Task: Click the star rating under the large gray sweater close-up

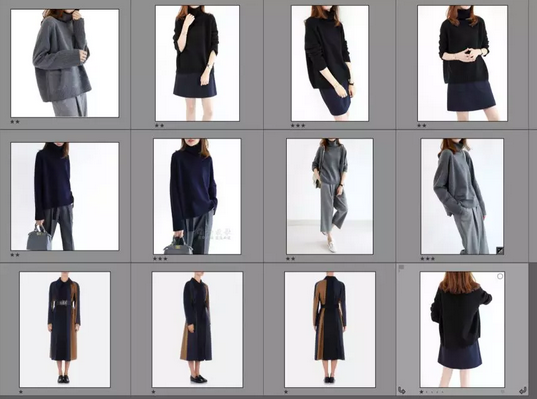Action: 15,122
